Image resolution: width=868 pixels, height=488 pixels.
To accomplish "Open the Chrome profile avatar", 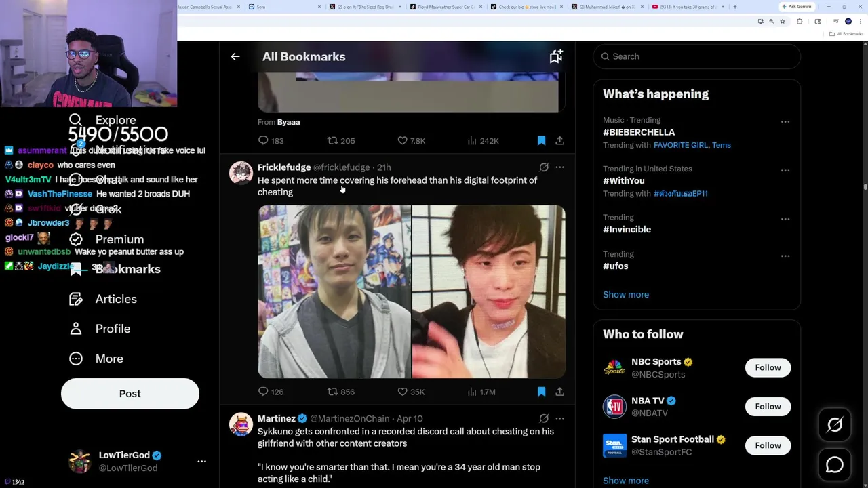I will click(x=848, y=22).
